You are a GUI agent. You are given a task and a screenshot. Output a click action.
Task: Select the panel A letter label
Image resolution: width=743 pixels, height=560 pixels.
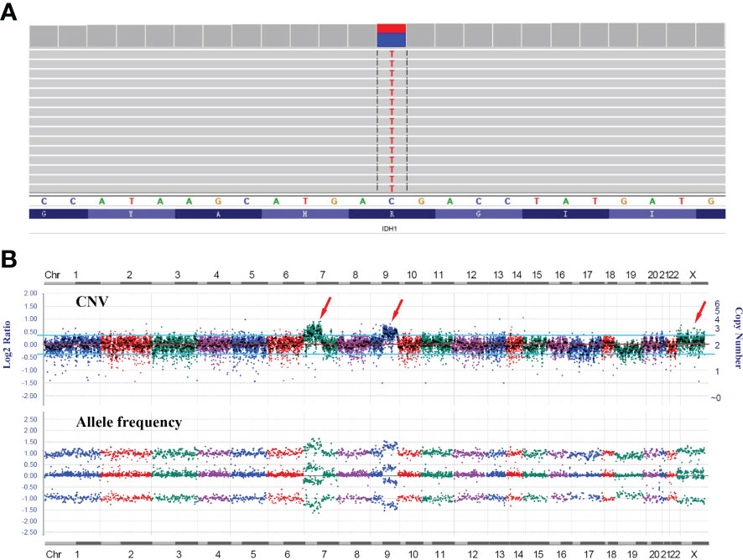pos(8,12)
